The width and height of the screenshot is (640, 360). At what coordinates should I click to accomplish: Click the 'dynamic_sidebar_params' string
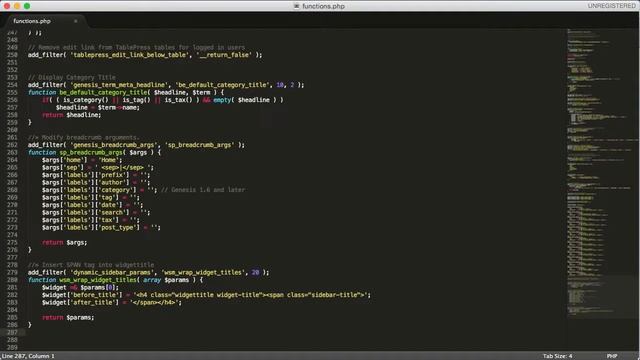coord(112,272)
